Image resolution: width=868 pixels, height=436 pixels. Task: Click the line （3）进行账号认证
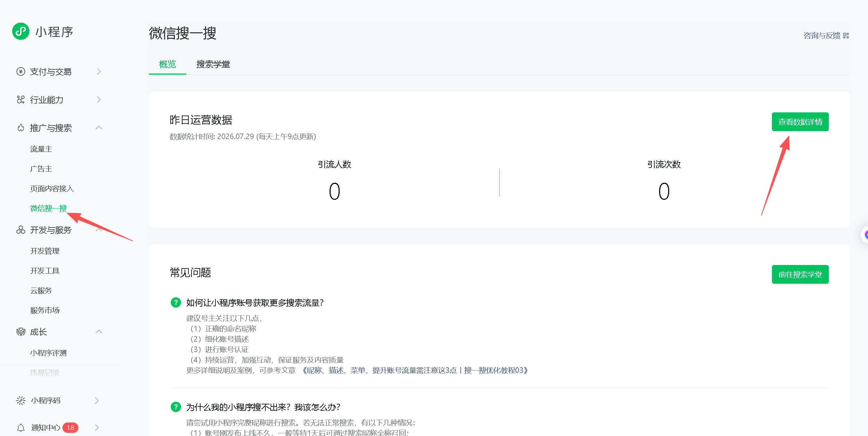pyautogui.click(x=219, y=349)
